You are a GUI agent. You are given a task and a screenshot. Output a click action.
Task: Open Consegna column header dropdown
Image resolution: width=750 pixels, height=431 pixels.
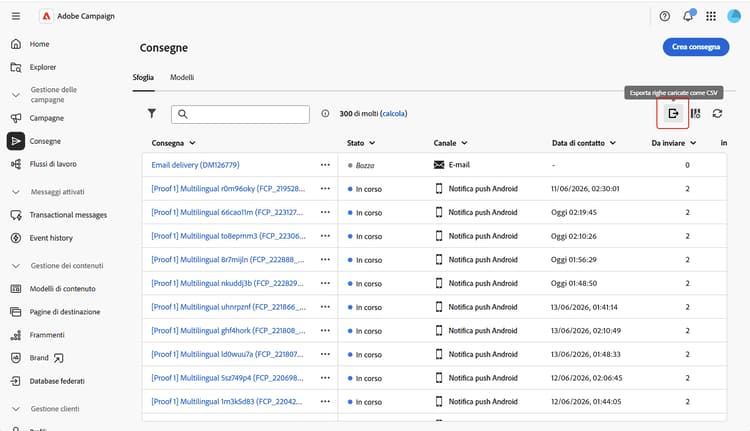coord(192,143)
